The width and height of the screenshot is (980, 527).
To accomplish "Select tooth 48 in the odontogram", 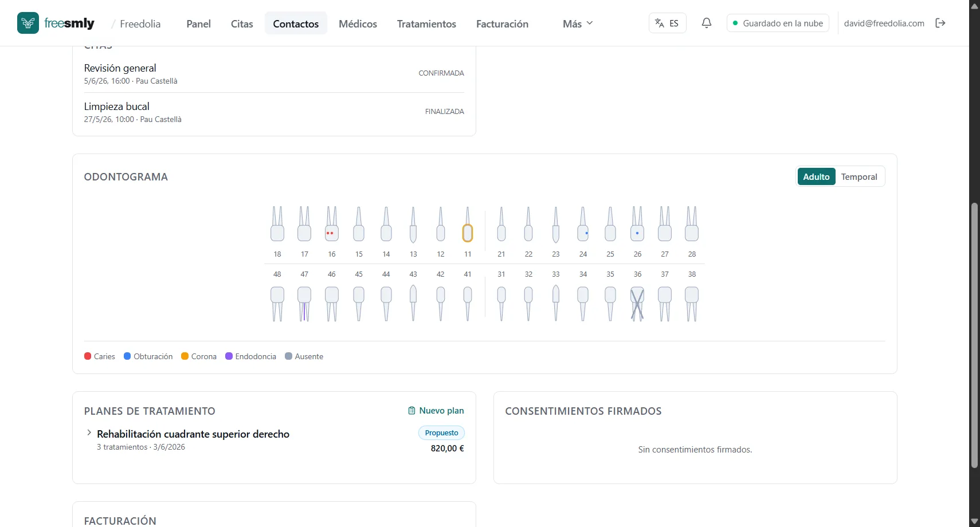I will pyautogui.click(x=277, y=304).
